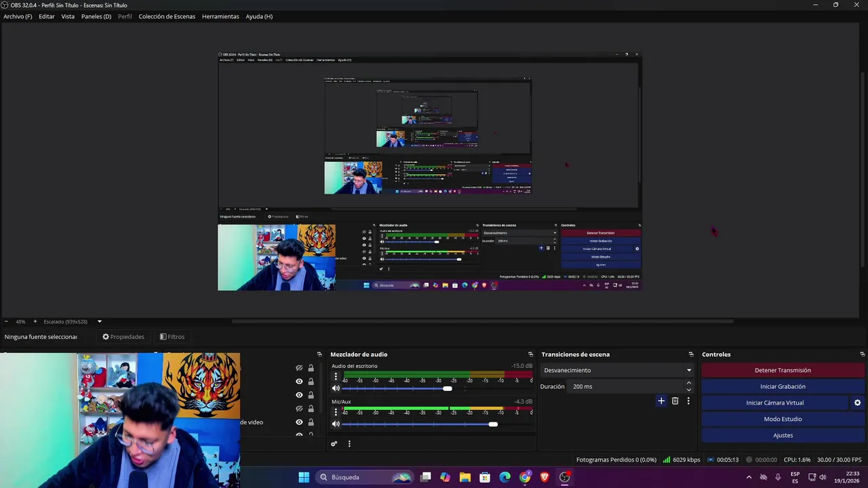This screenshot has width=868, height=488.
Task: Open the Windows Start menu
Action: [304, 477]
